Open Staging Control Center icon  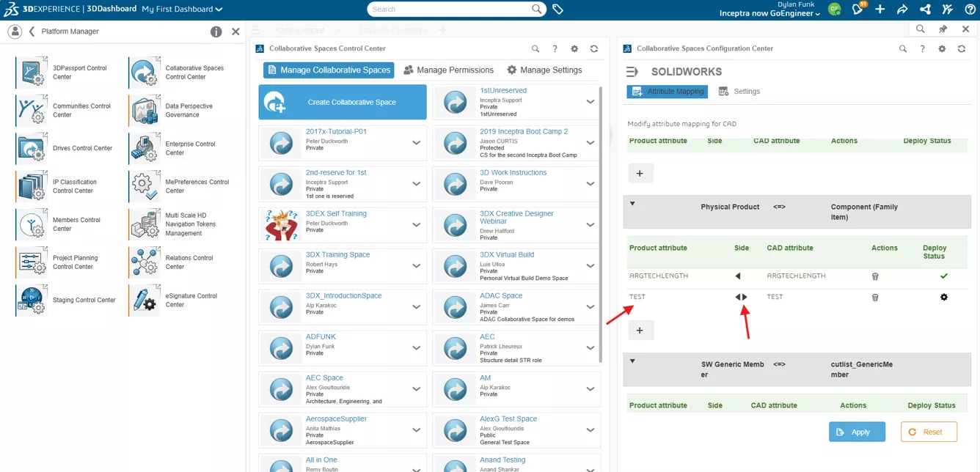click(32, 300)
